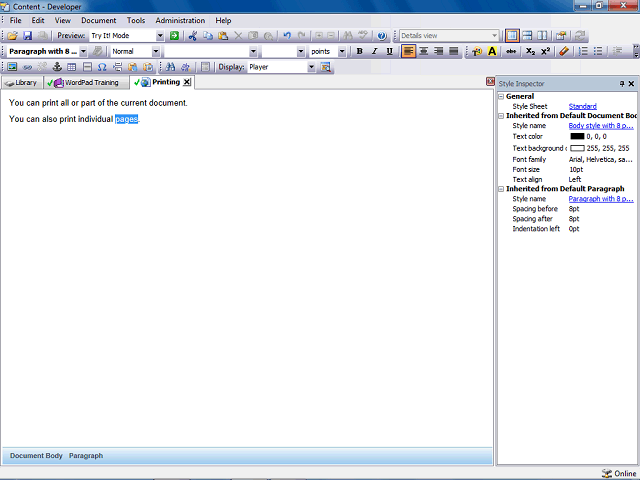Click the Find binoculars icon in the editor toolbar
This screenshot has width=640, height=480.
[x=170, y=67]
